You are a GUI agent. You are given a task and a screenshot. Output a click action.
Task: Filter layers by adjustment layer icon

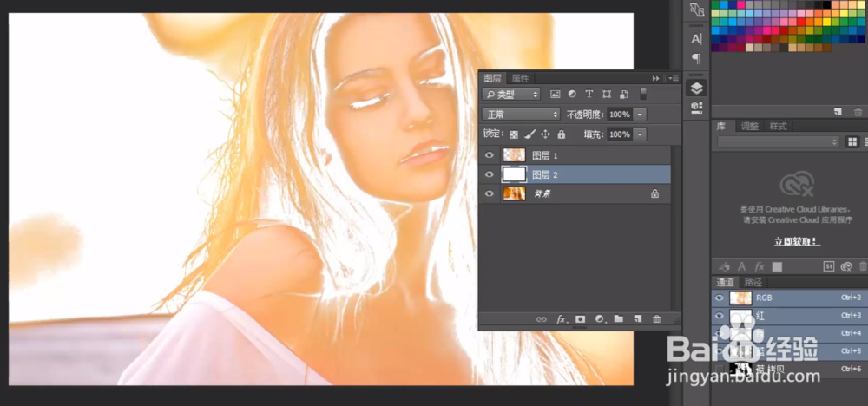pyautogui.click(x=572, y=94)
